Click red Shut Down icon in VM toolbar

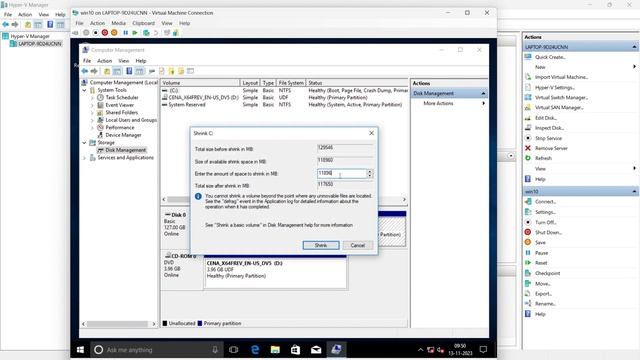105,33
